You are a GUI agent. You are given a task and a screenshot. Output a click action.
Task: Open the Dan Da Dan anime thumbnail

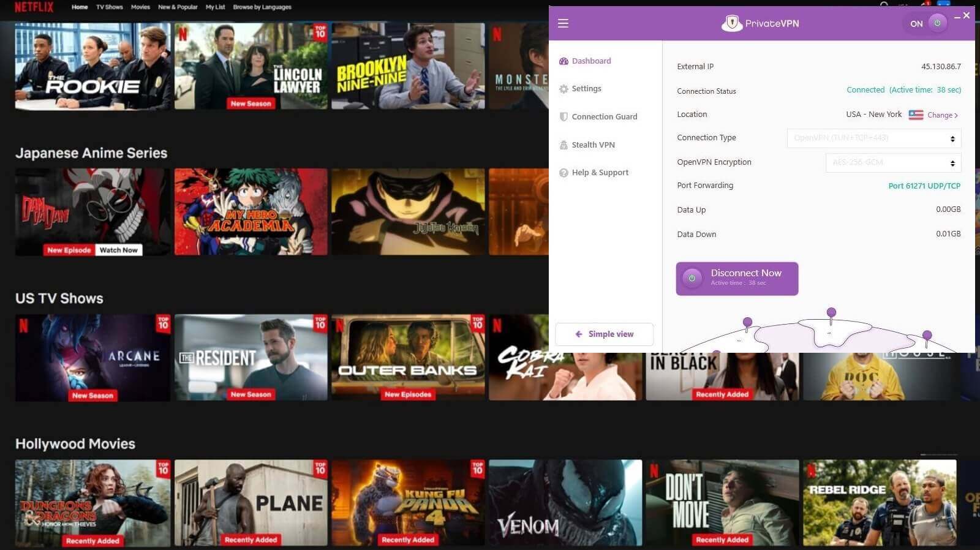coord(92,212)
